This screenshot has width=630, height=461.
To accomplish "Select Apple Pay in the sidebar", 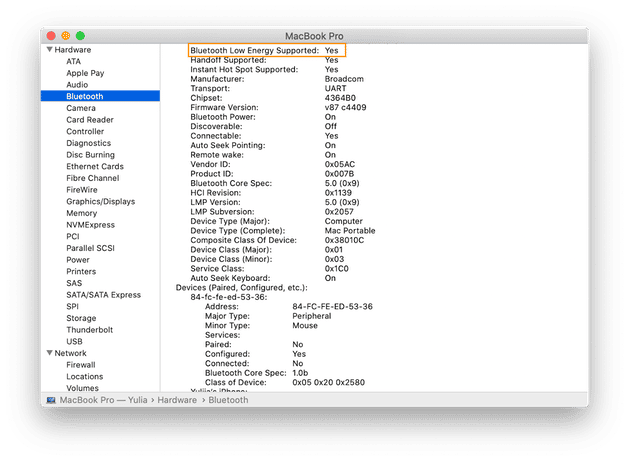I will [85, 73].
